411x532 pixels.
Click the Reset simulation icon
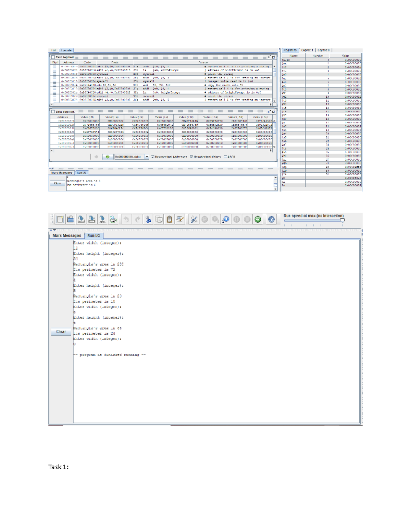coord(258,220)
